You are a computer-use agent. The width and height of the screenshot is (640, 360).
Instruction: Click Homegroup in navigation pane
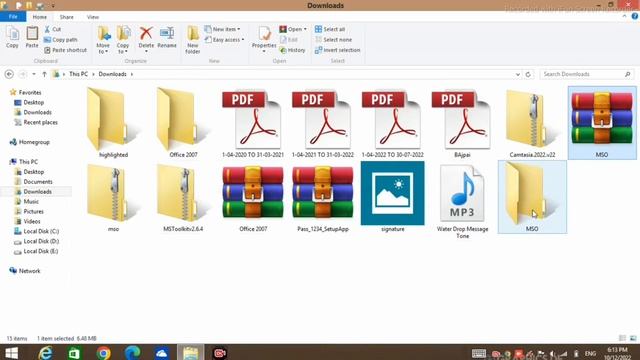(x=34, y=142)
